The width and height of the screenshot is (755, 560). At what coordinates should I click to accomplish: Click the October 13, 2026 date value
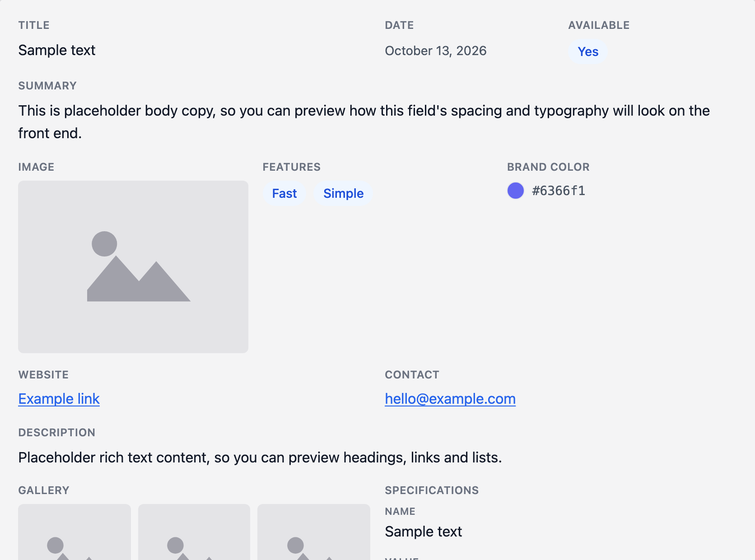tap(436, 51)
